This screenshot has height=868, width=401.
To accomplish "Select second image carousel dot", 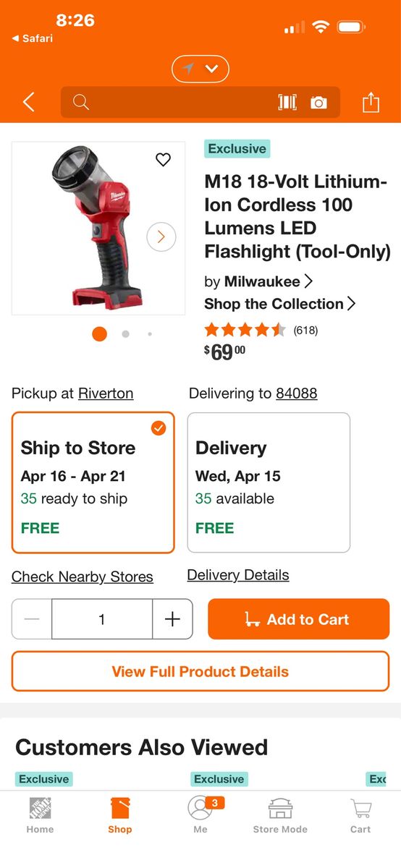I will pos(125,334).
